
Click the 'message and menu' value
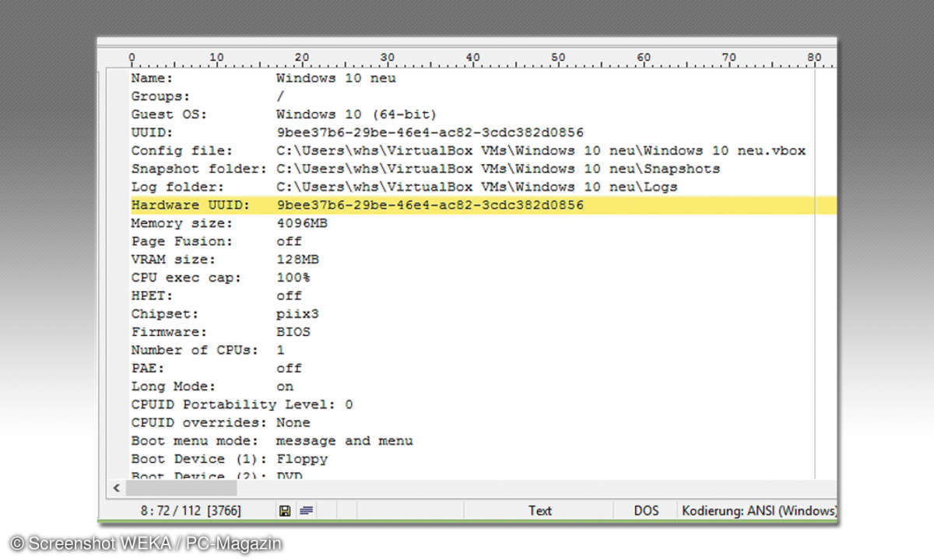pos(345,441)
